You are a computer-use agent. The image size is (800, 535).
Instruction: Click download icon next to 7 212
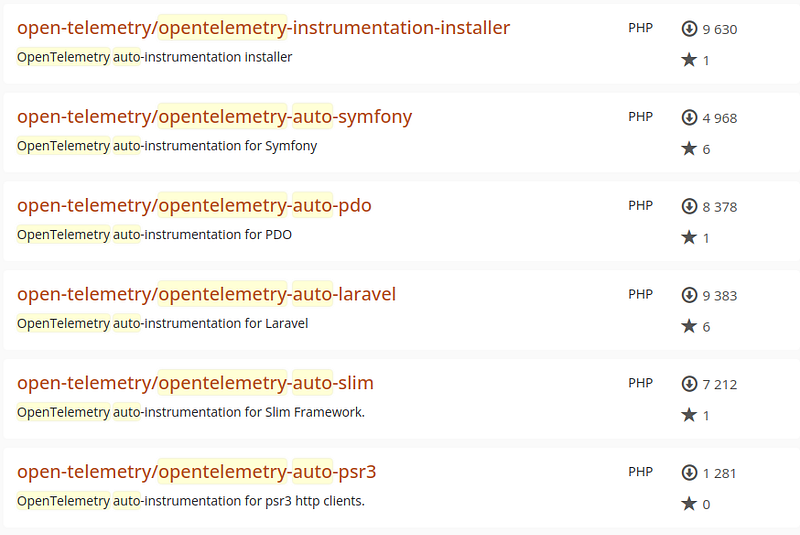point(689,384)
